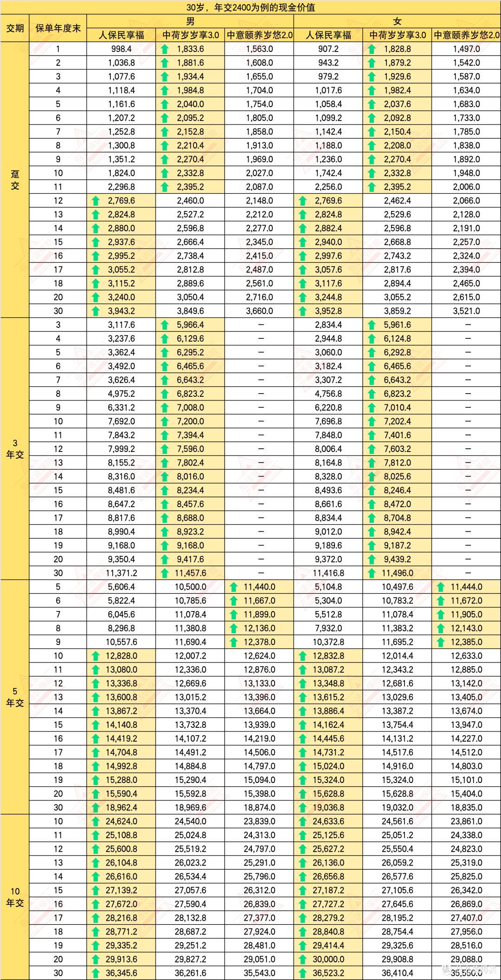Click the cell value 998.4
501x980 pixels.
(122, 49)
